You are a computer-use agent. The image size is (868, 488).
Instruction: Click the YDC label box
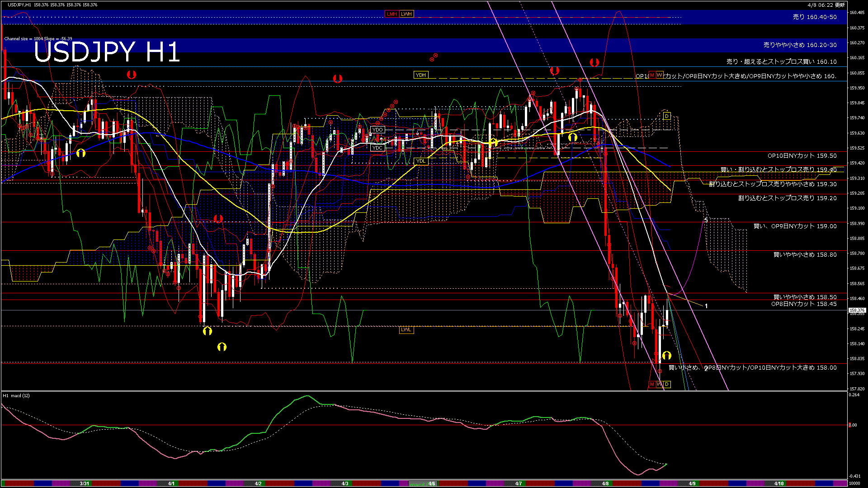(377, 148)
